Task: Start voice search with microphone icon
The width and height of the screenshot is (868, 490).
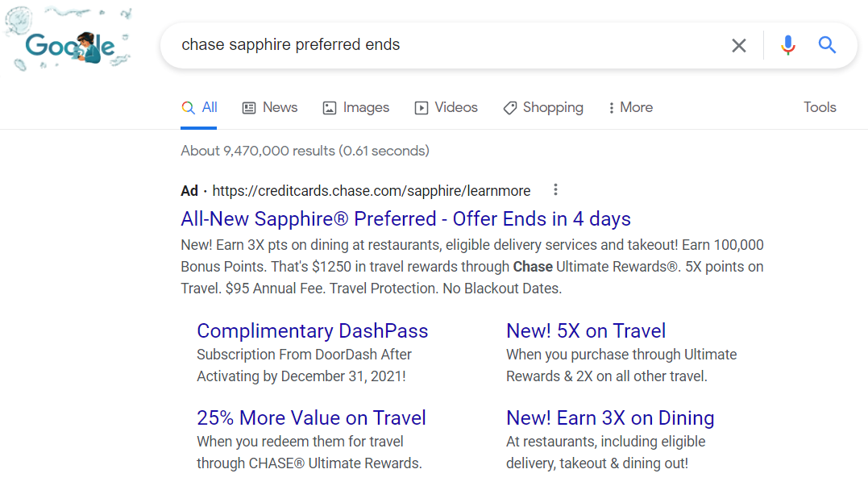Action: tap(787, 45)
